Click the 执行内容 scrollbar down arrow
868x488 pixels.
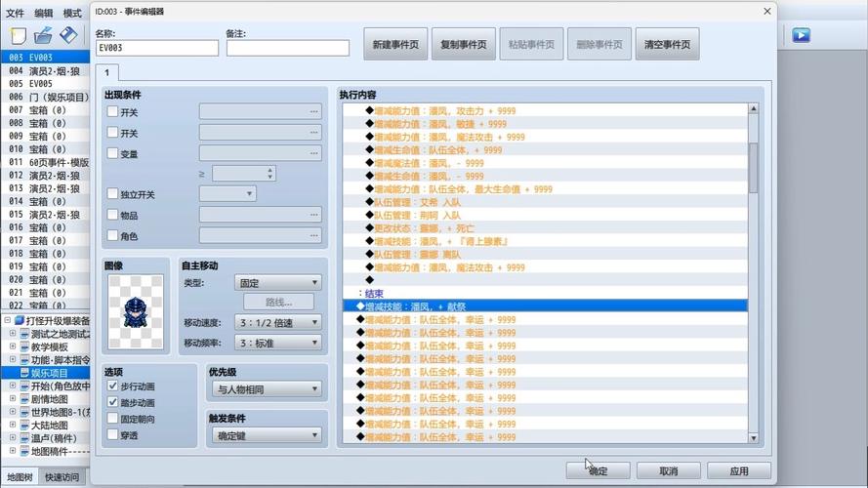(x=753, y=437)
